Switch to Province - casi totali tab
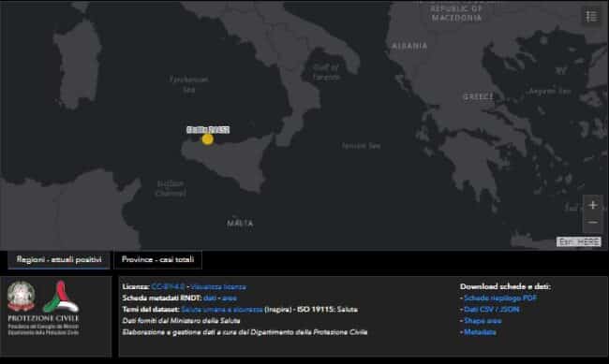This screenshot has height=364, width=609. tap(157, 259)
